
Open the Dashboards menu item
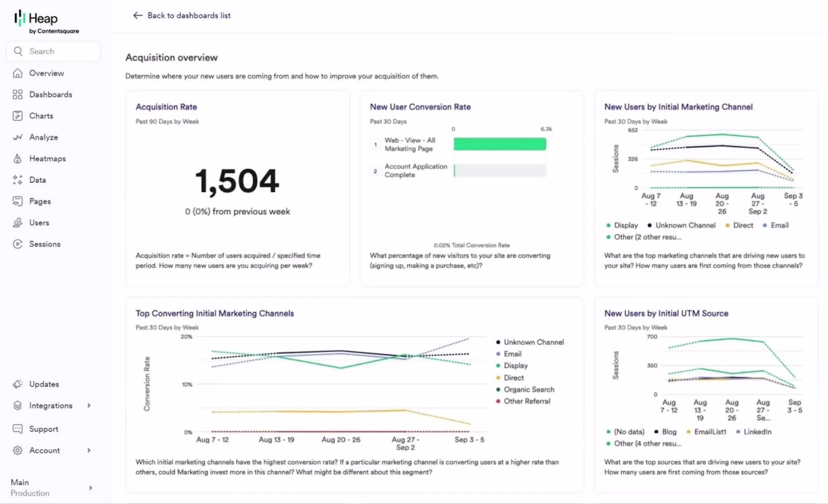click(x=50, y=94)
